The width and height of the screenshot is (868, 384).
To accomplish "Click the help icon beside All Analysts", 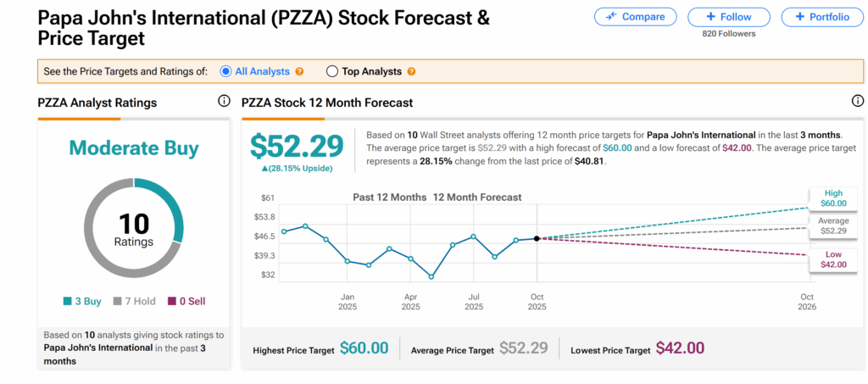I will pyautogui.click(x=299, y=72).
